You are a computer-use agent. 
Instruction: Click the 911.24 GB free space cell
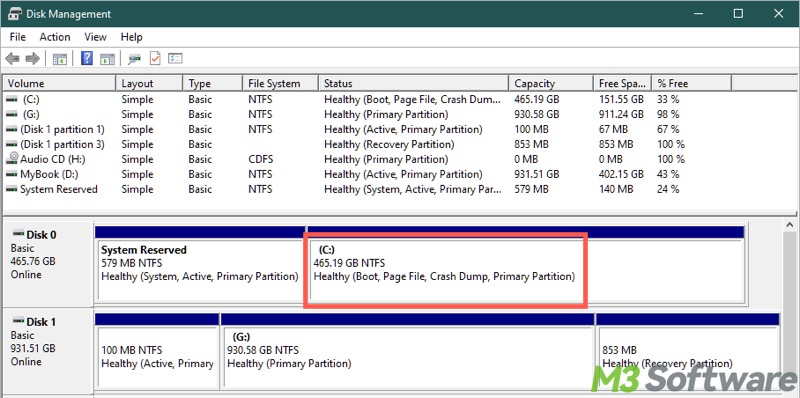621,114
